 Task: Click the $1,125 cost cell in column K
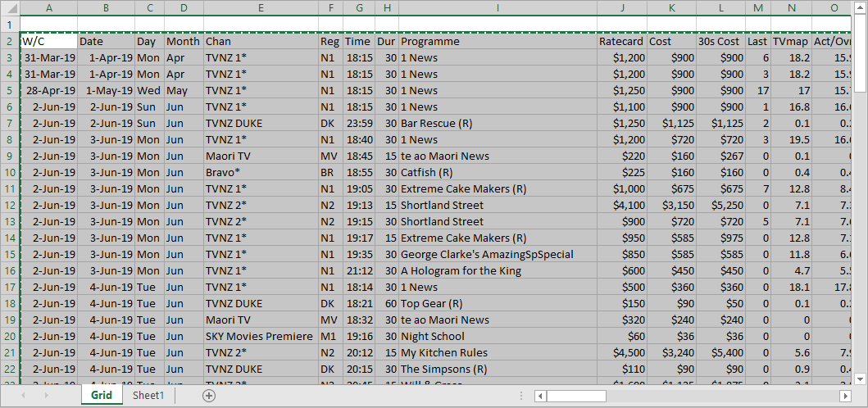click(671, 123)
